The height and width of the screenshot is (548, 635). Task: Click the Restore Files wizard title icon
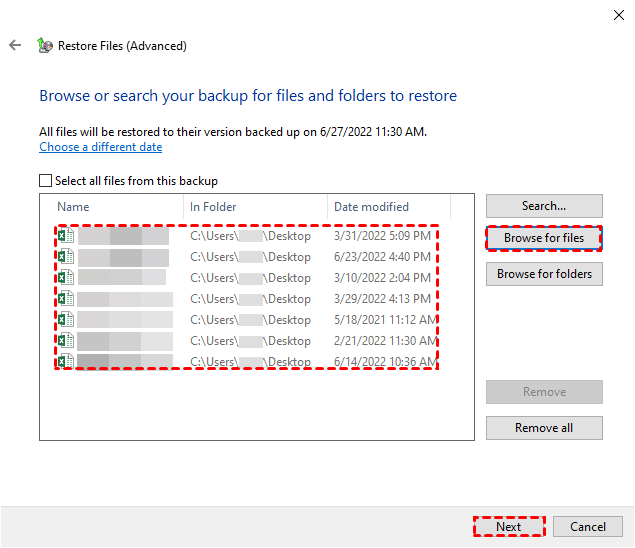click(x=44, y=45)
